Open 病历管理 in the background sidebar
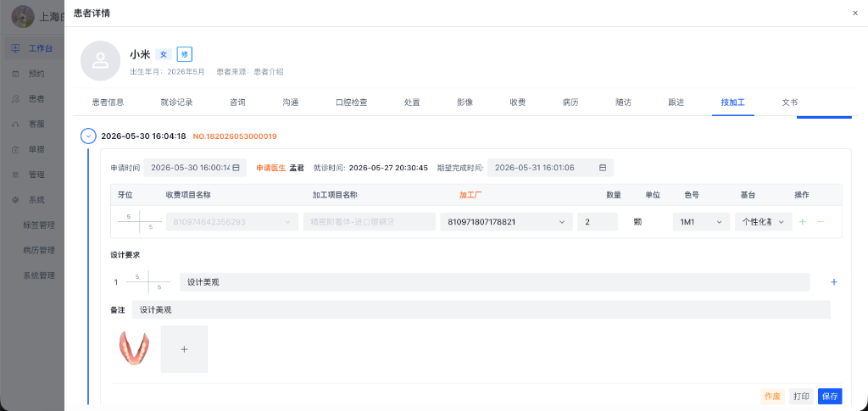Viewport: 868px width, 411px height. (39, 250)
